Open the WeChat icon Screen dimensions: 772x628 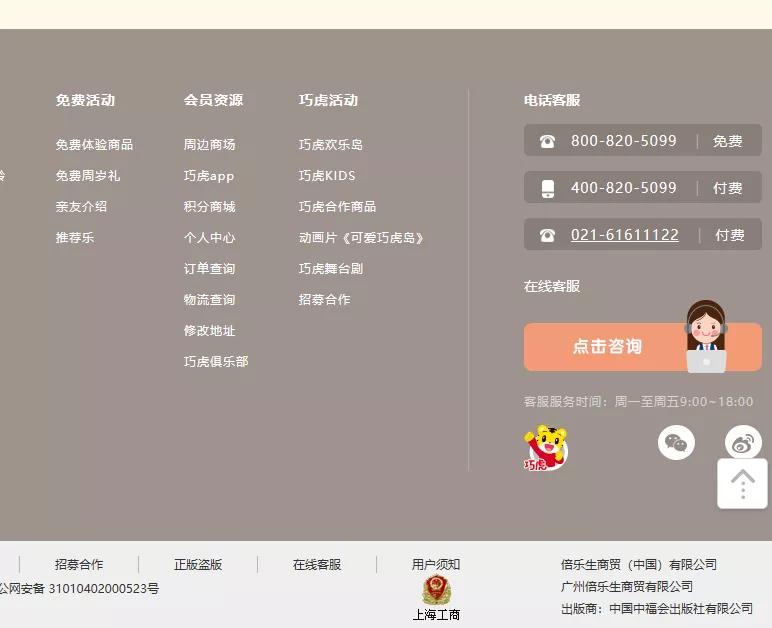tap(676, 442)
